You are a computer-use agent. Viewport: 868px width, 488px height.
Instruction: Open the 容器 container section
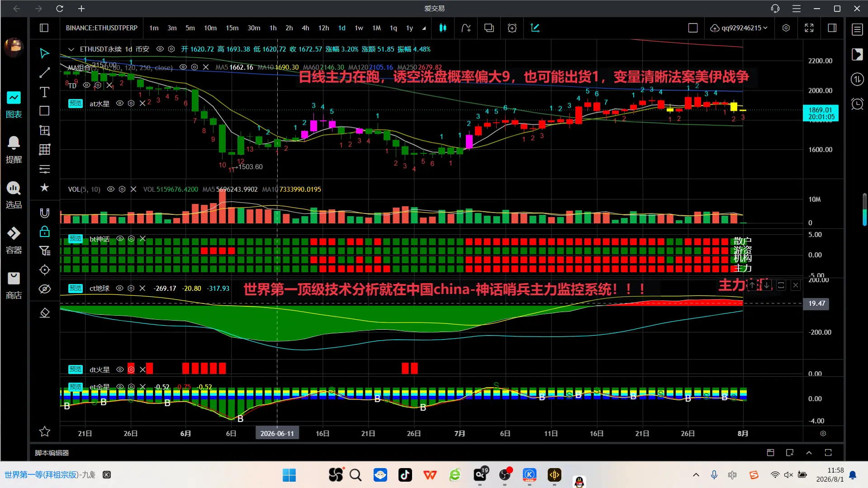[14, 240]
